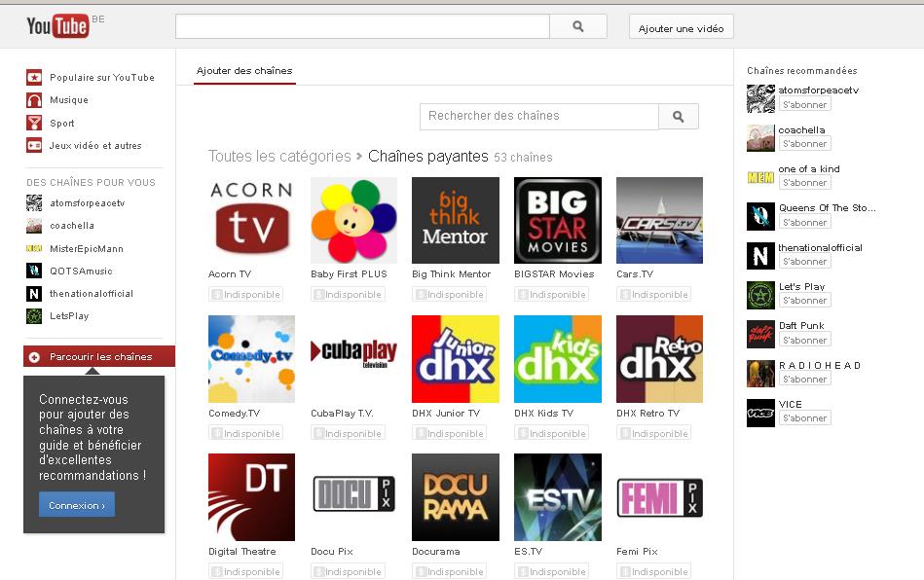Subscribe to atomsforpeacetv with S'abonner
Image resolution: width=924 pixels, height=580 pixels.
tap(804, 105)
